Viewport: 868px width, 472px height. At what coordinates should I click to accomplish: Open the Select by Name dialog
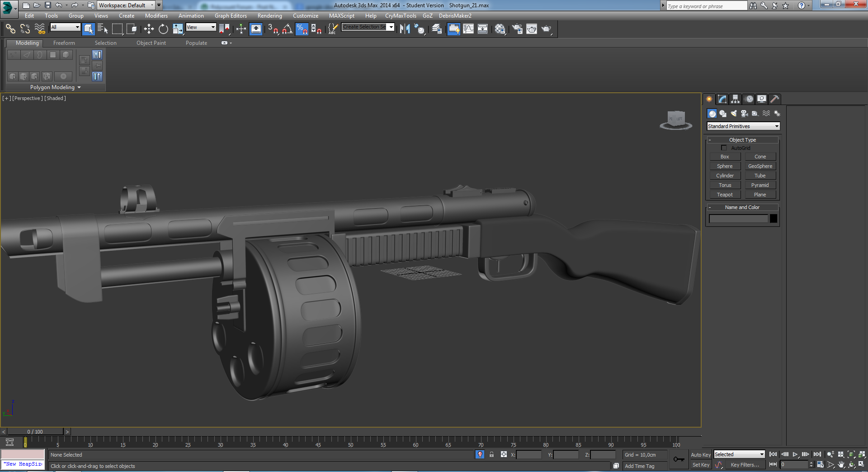[x=103, y=29]
